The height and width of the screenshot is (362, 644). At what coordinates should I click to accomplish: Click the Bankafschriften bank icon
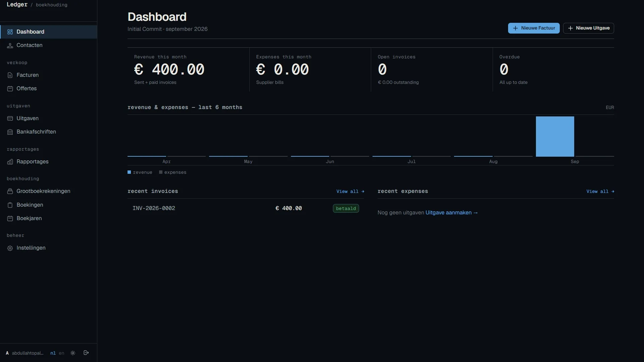(10, 132)
